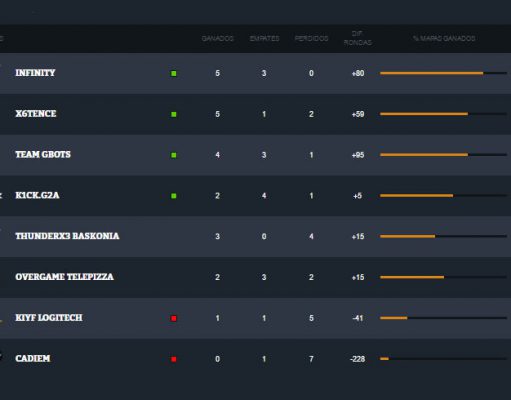The width and height of the screenshot is (511, 400).
Task: Click the +15 value in THUNDERX3 BASKONIA row
Action: 358,237
